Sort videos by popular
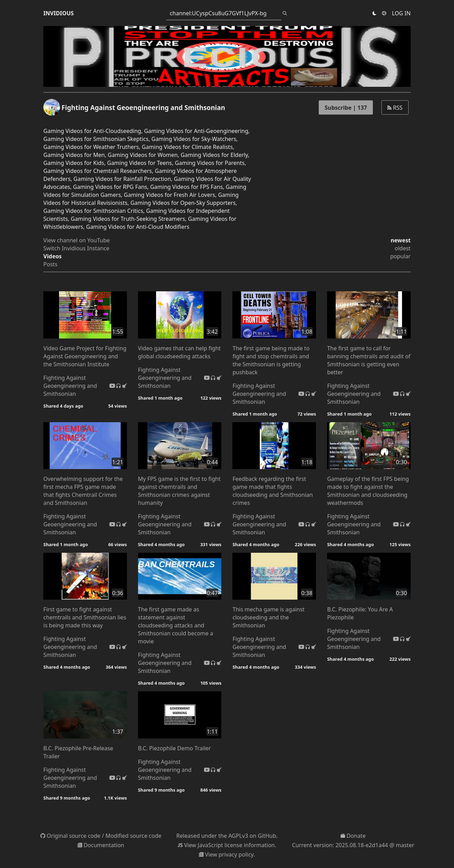The height and width of the screenshot is (868, 454). (400, 256)
